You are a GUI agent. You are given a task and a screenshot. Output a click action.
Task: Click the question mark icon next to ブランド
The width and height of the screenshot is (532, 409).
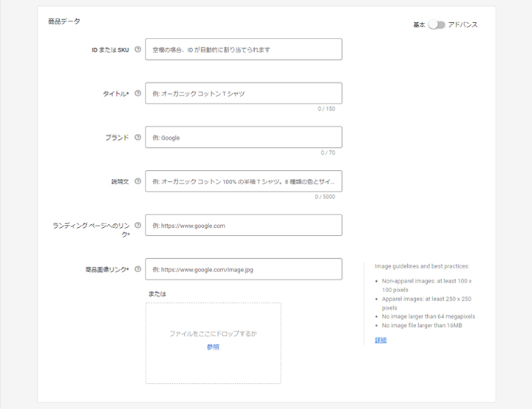(x=138, y=138)
